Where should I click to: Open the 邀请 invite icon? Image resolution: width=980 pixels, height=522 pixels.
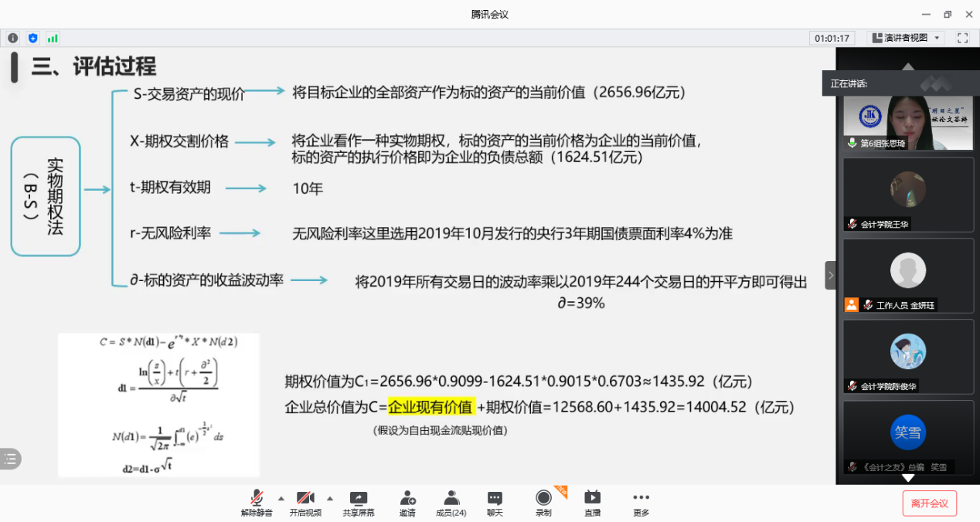pos(407,502)
